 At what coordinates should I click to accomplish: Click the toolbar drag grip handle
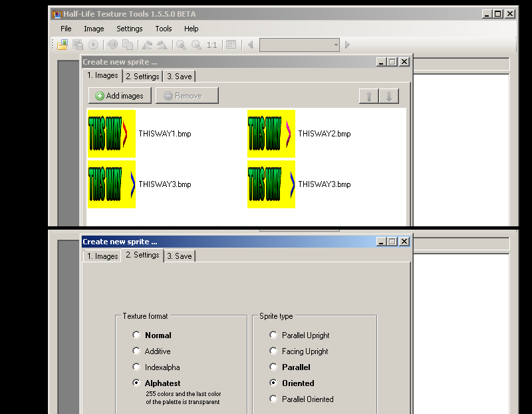tap(53, 45)
